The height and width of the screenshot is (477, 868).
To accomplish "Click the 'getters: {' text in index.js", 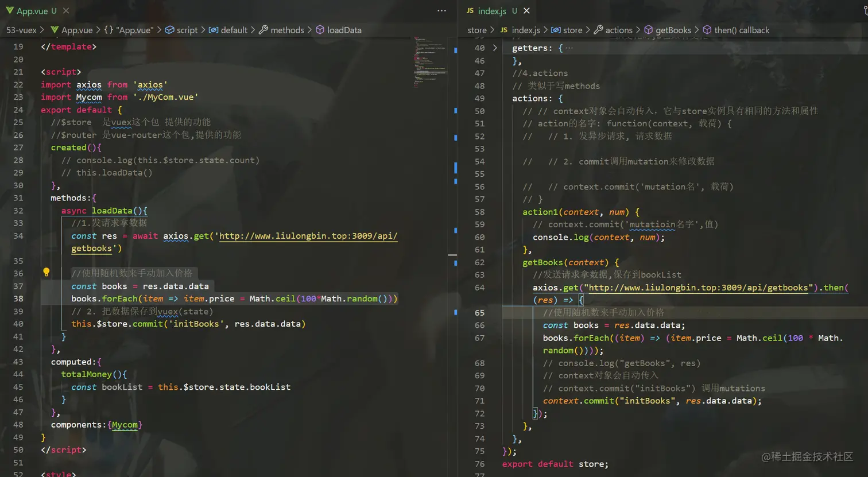I will click(537, 48).
